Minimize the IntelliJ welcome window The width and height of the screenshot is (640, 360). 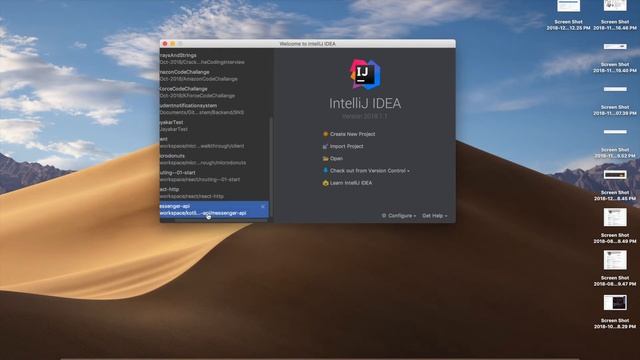tap(173, 44)
